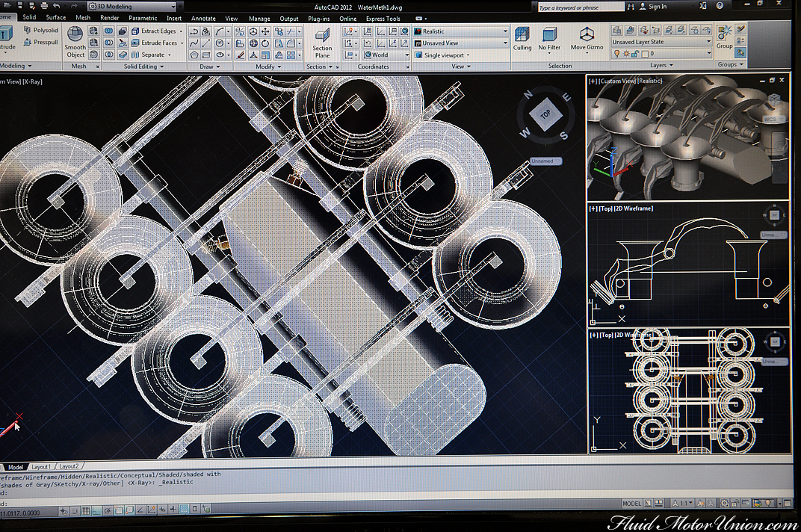Screen dimensions: 801x532
Task: Toggle the layer lock padlock icon
Action: point(636,54)
